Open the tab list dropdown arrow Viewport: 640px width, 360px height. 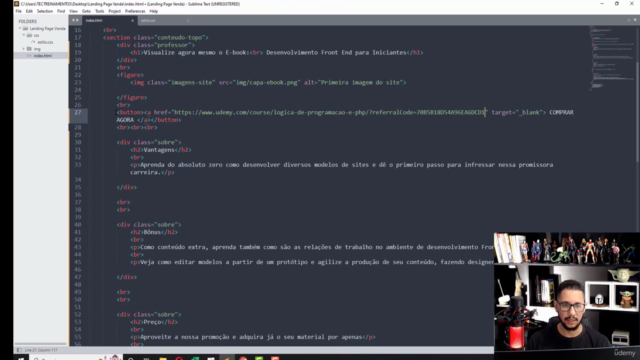(x=635, y=20)
